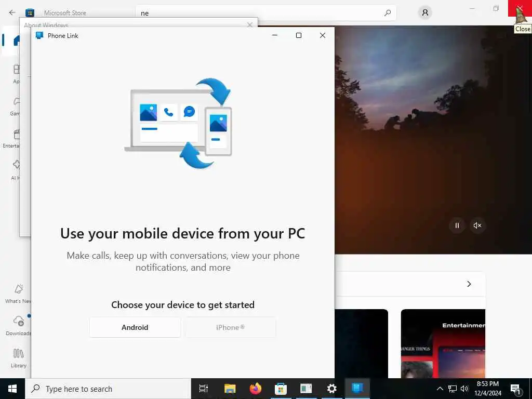The width and height of the screenshot is (532, 399).
Task: Open Entertainment in the Store sidebar
Action: tap(12, 138)
